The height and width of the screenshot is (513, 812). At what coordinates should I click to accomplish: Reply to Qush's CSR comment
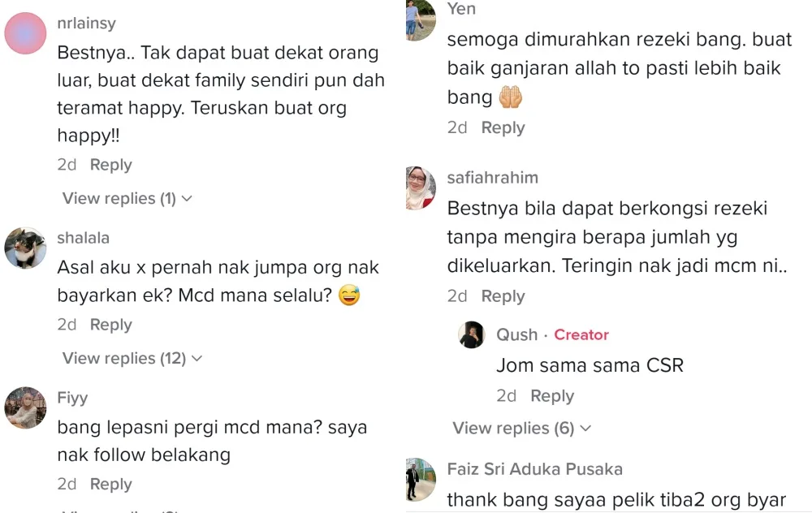552,396
